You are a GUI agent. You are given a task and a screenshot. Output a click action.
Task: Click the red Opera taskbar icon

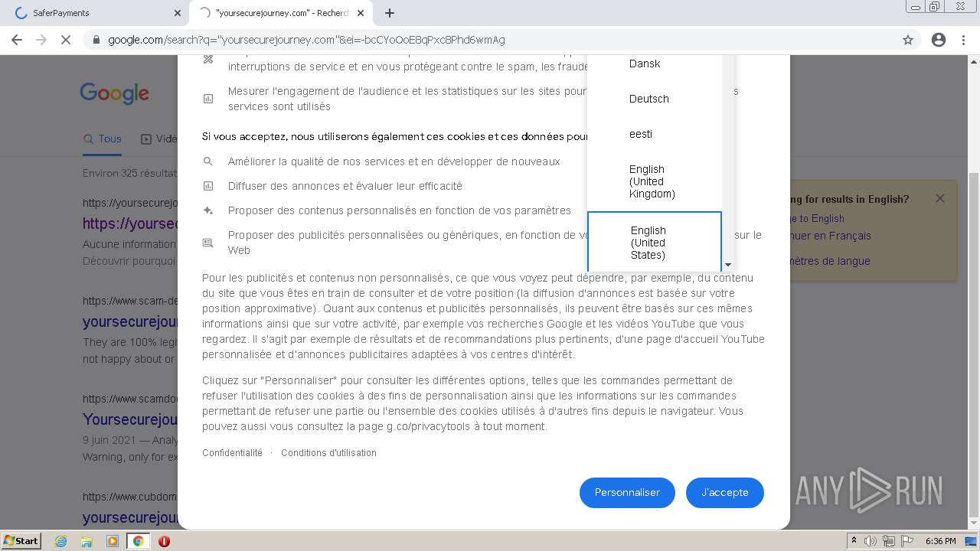[x=164, y=541]
